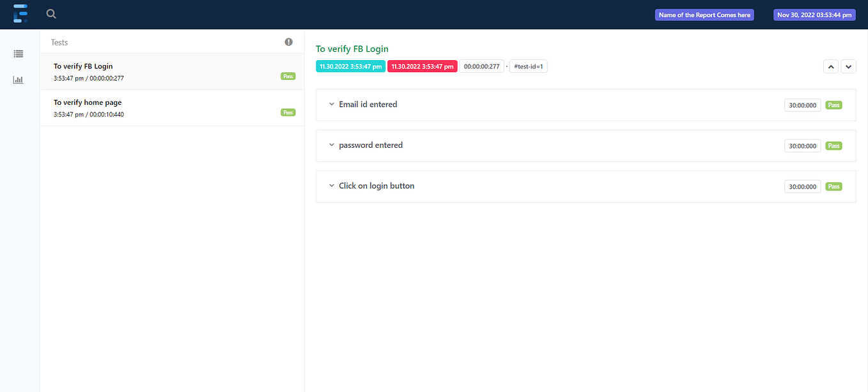Click the #test-id=1 tag
This screenshot has height=392, width=868.
click(x=528, y=66)
